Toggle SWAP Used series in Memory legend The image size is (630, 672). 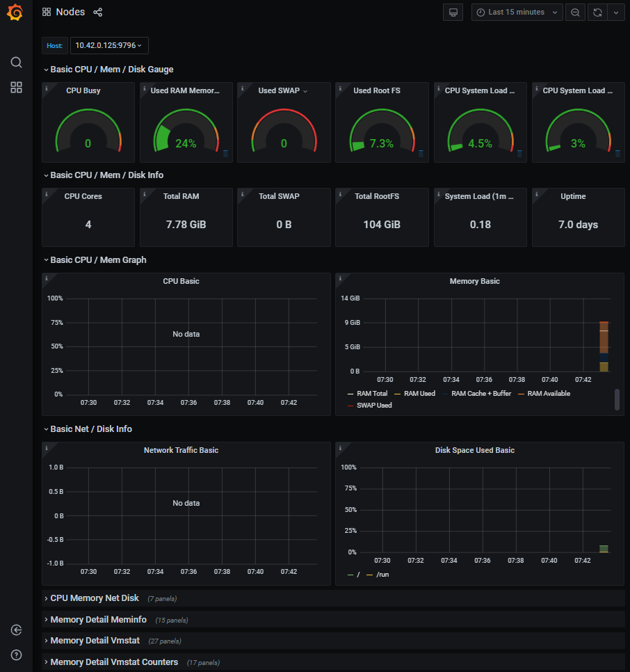pyautogui.click(x=370, y=405)
